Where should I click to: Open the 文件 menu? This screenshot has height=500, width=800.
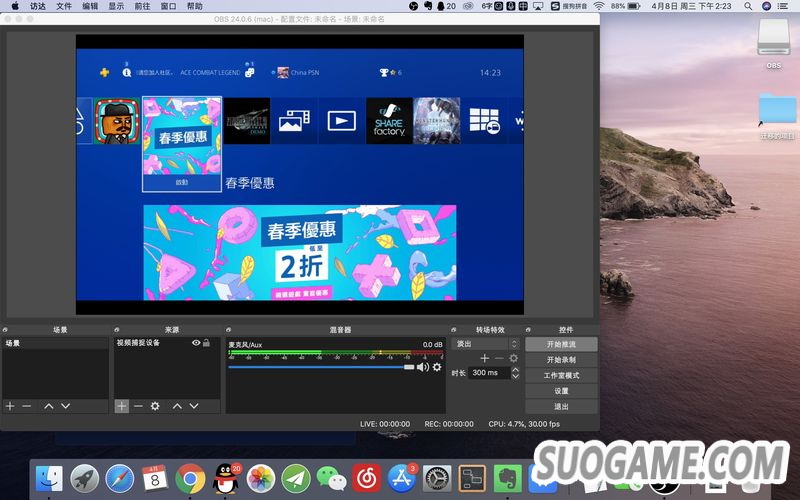[64, 6]
